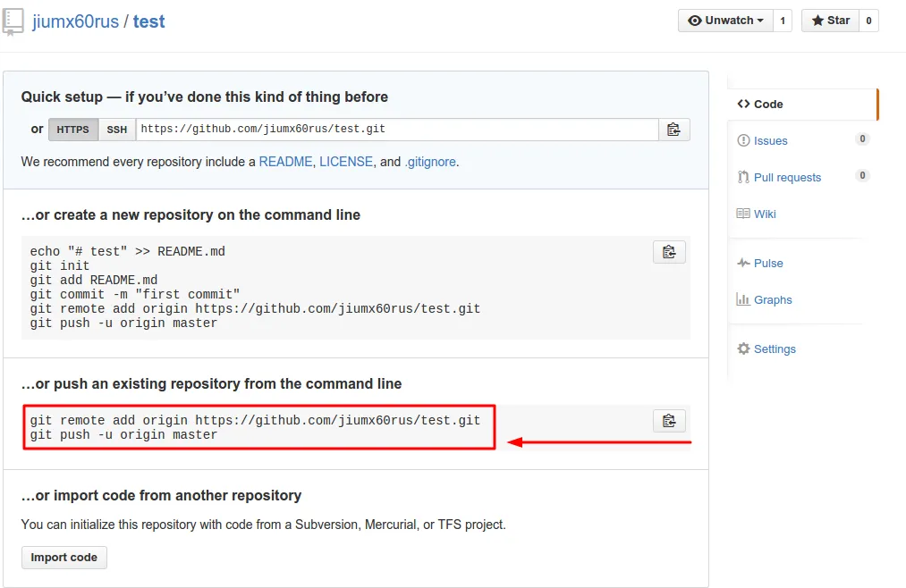Open Pulse via its activity graph icon

tap(744, 263)
